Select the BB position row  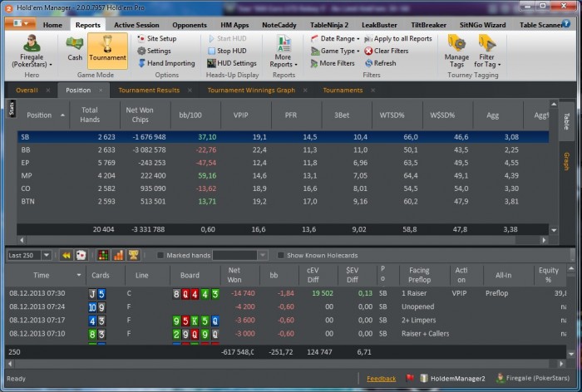(283, 149)
